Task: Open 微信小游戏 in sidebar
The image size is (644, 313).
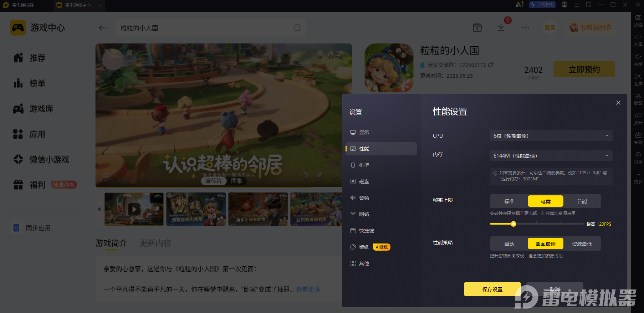Action: [x=41, y=160]
